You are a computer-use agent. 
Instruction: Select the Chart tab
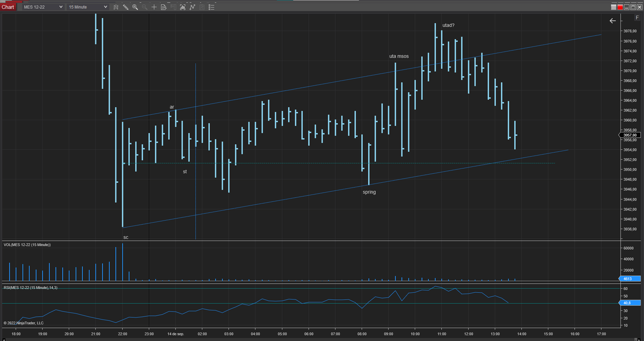pyautogui.click(x=8, y=7)
